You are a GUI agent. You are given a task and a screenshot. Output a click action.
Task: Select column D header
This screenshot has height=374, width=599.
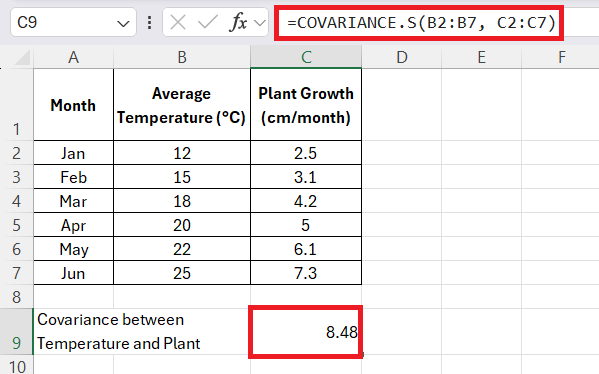tap(401, 57)
